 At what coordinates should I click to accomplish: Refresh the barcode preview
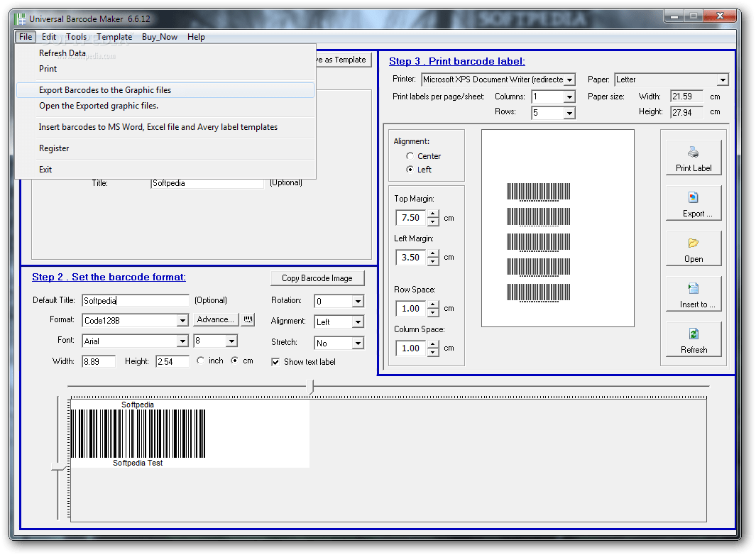[x=693, y=339]
